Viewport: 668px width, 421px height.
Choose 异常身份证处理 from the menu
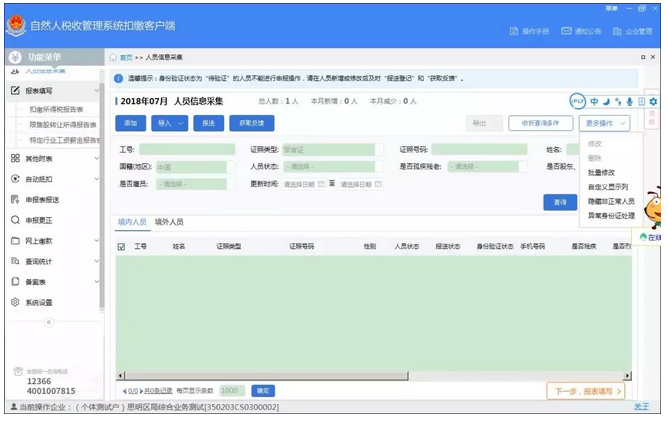click(x=611, y=216)
